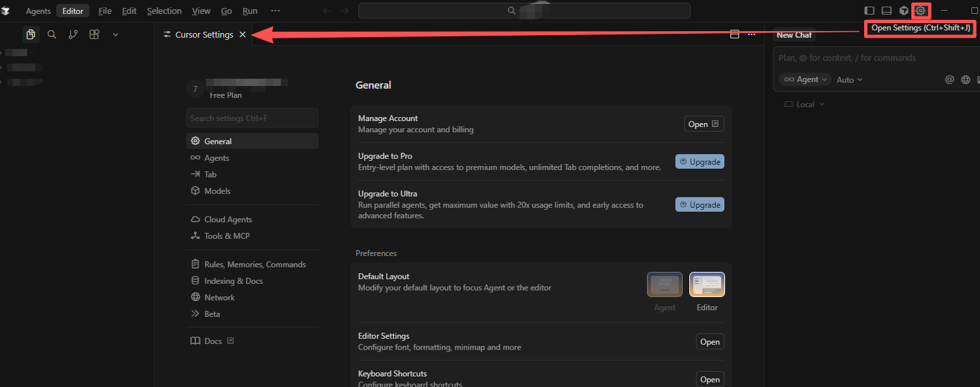Screen dimensions: 980x387
Task: Toggle the bottom panel layout icon
Action: (887, 11)
